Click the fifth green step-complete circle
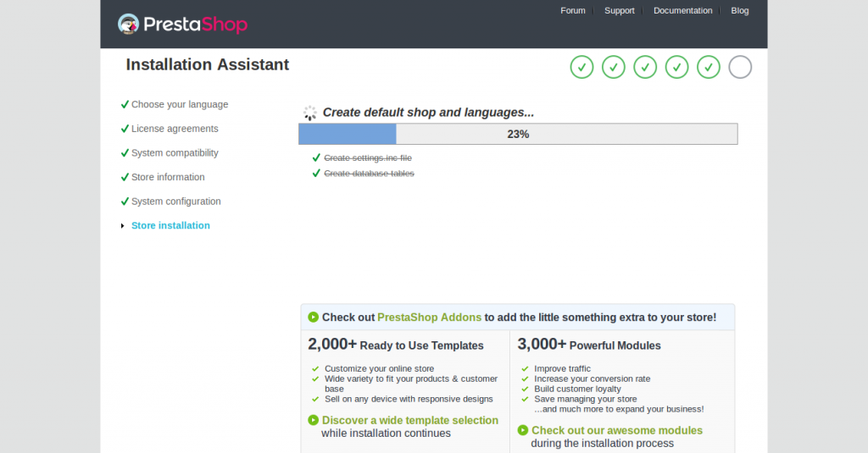This screenshot has width=868, height=453. tap(709, 67)
